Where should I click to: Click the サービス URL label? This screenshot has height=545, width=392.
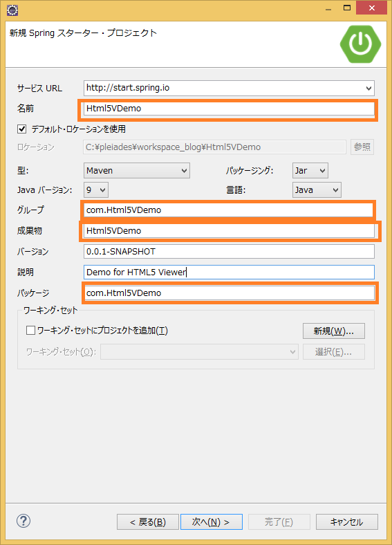click(39, 89)
